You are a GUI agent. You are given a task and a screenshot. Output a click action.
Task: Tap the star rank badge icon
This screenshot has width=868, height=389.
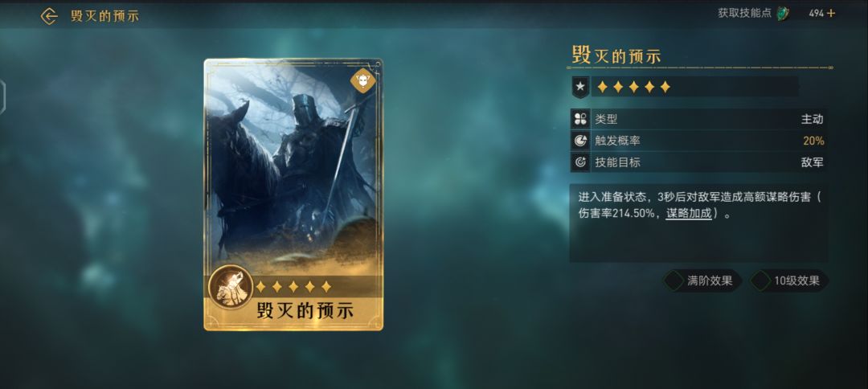(x=580, y=87)
